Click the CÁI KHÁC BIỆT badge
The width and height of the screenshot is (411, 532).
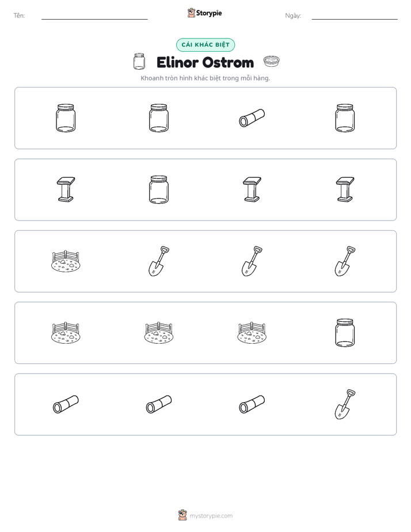click(205, 45)
